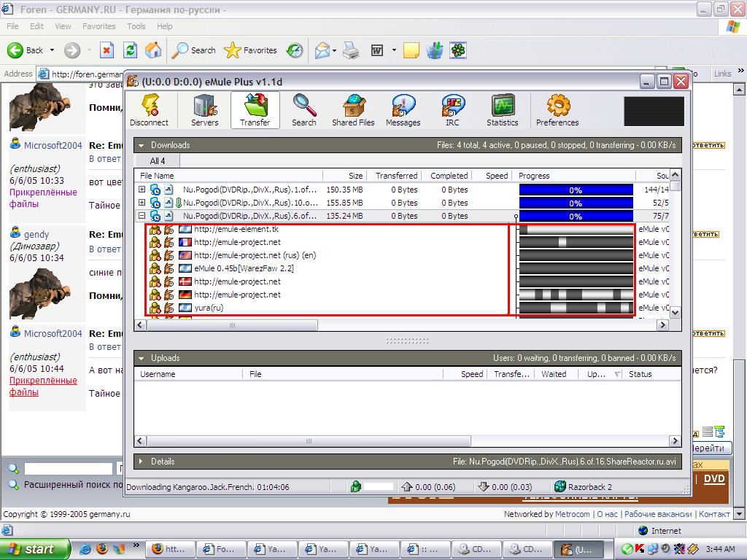Click the Nu.Pogodi 10.o progress bar
Screen dimensions: 747x560
[576, 203]
